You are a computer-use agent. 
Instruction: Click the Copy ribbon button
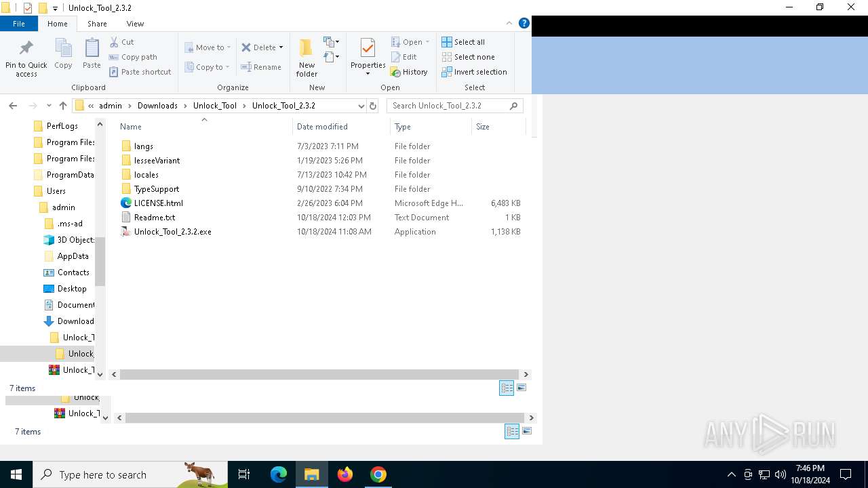coord(63,54)
